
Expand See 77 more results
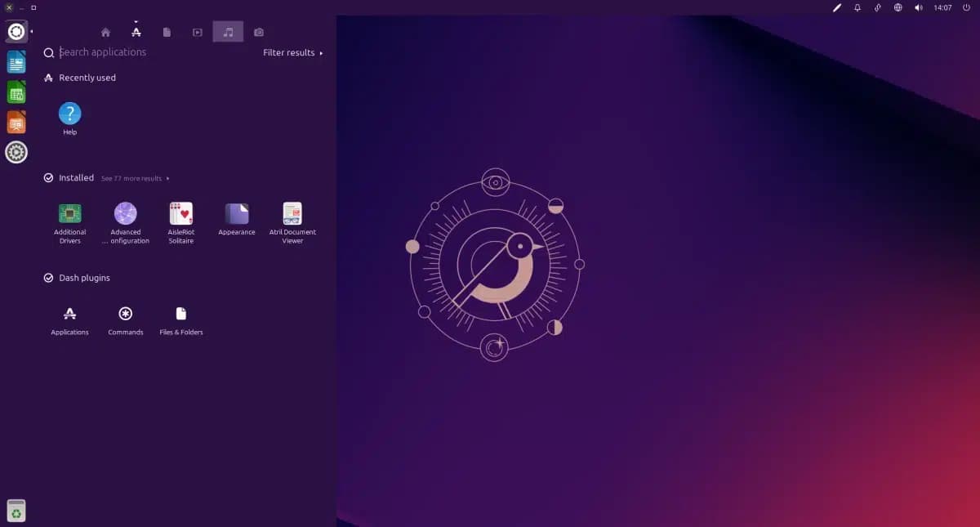point(136,178)
